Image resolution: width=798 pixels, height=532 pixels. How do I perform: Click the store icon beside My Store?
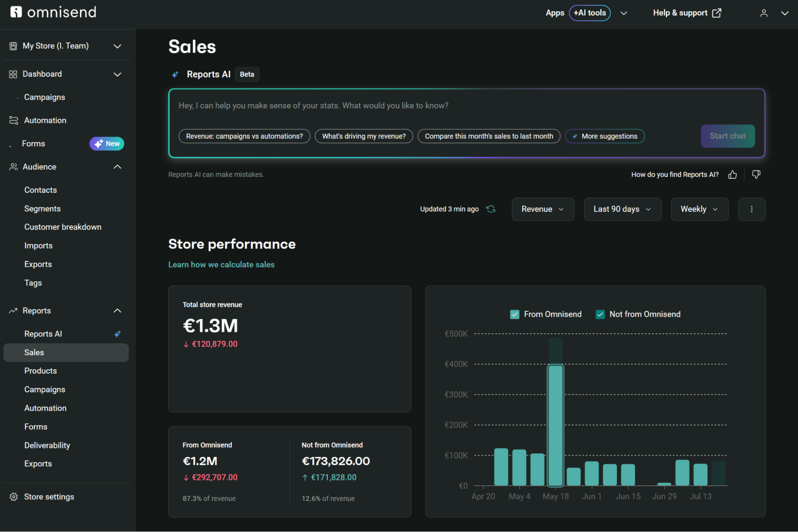(13, 46)
